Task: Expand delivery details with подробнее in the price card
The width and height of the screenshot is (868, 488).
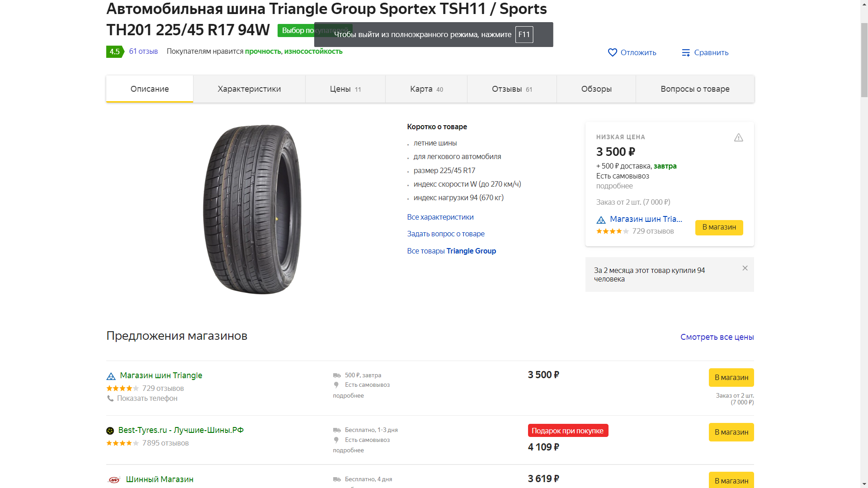Action: pos(614,186)
